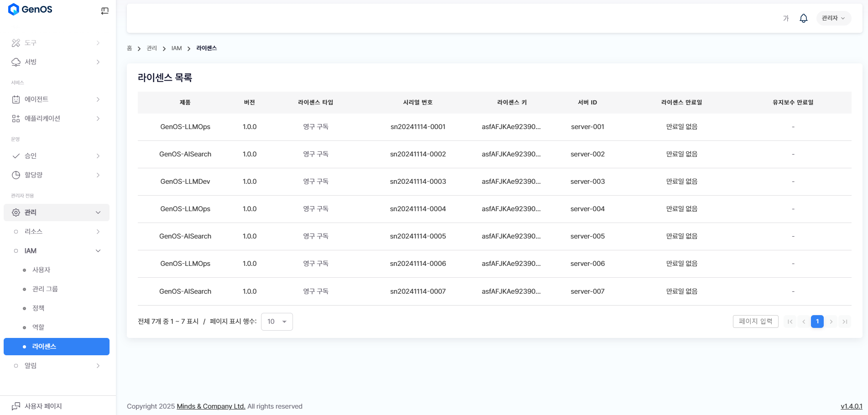Click the GenOS logo icon
This screenshot has height=415, width=868.
14,10
